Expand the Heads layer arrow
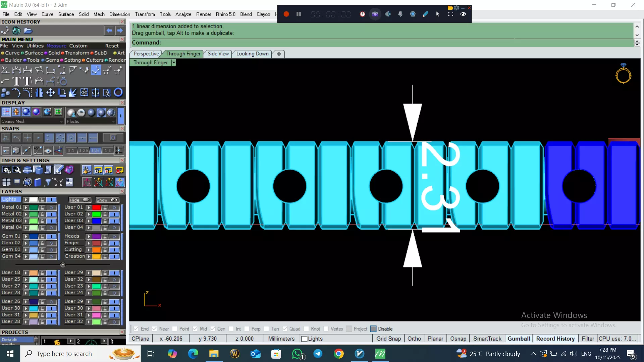The image size is (644, 362). (x=89, y=236)
